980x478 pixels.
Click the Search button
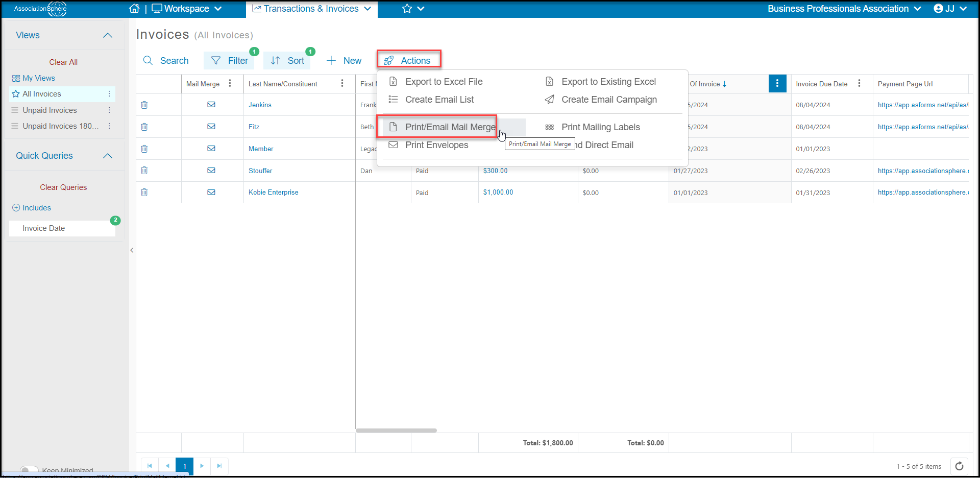(166, 61)
